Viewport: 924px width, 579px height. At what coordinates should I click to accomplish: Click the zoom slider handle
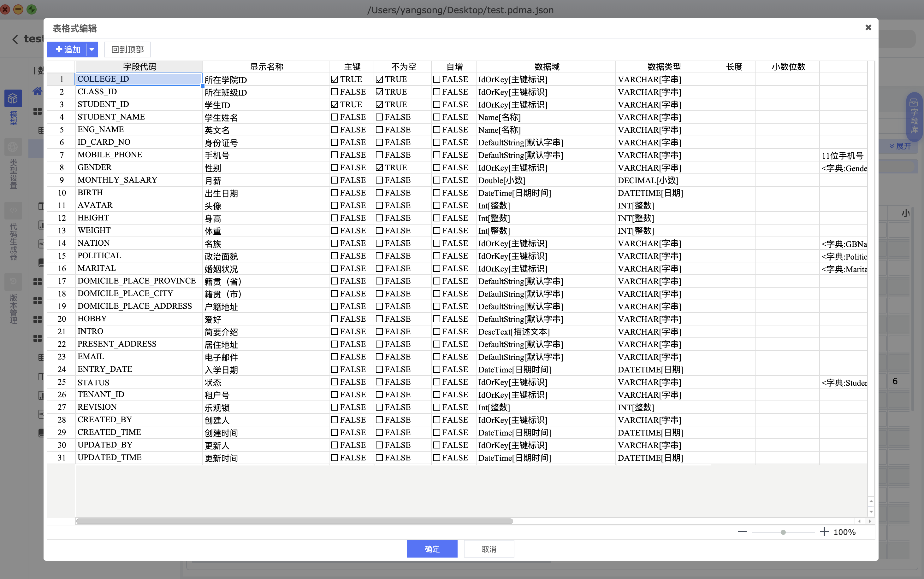pos(783,532)
